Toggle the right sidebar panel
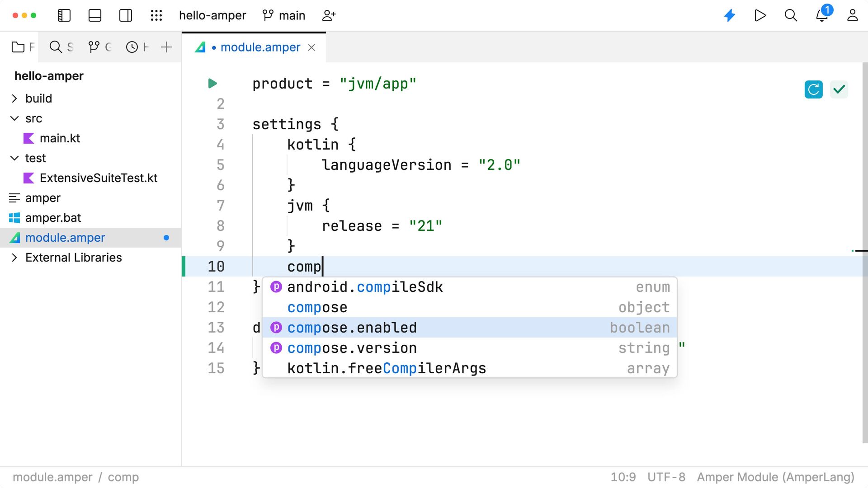Viewport: 868px width, 488px height. [x=126, y=15]
